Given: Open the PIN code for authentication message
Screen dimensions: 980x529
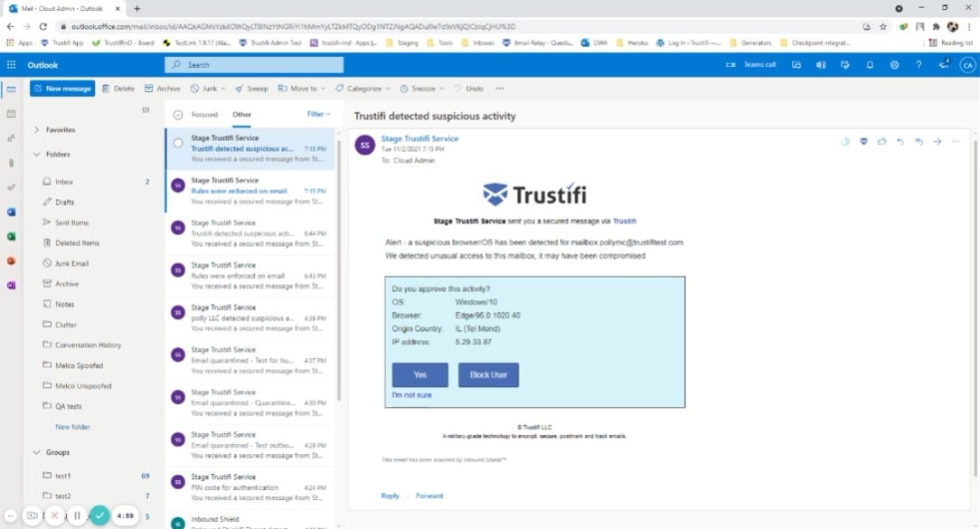Looking at the screenshot, I should 250,487.
